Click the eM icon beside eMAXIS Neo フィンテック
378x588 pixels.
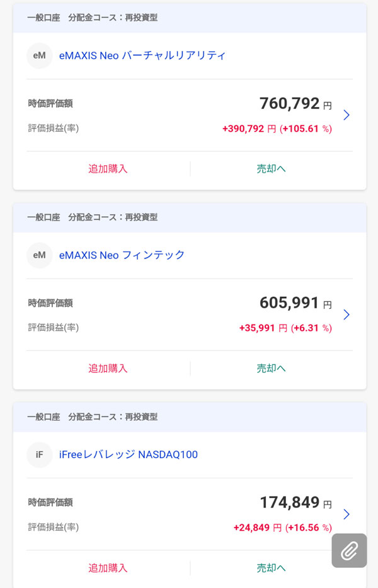40,255
